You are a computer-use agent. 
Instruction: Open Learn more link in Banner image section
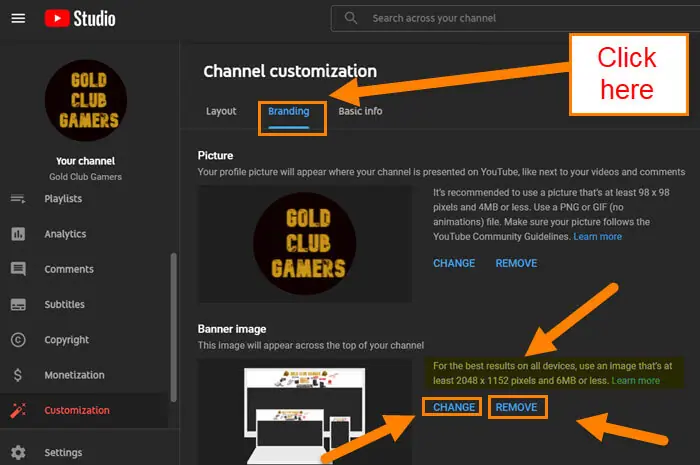click(x=635, y=381)
